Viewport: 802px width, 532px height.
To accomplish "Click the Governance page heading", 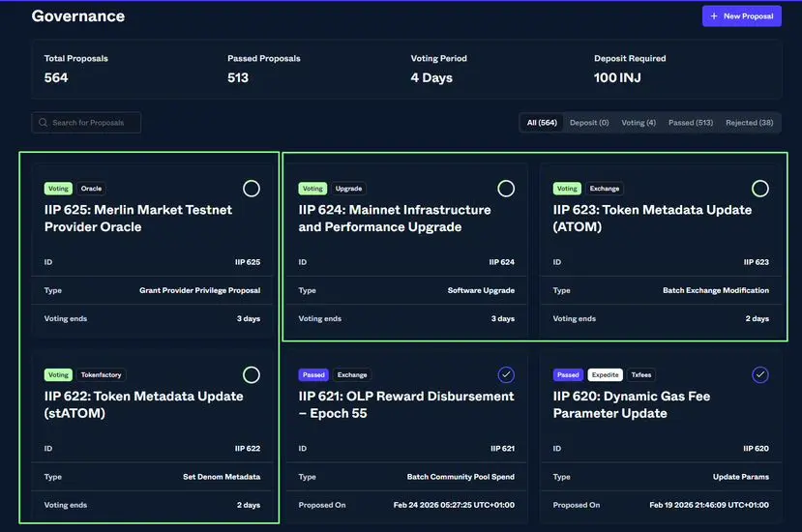I will coord(77,16).
